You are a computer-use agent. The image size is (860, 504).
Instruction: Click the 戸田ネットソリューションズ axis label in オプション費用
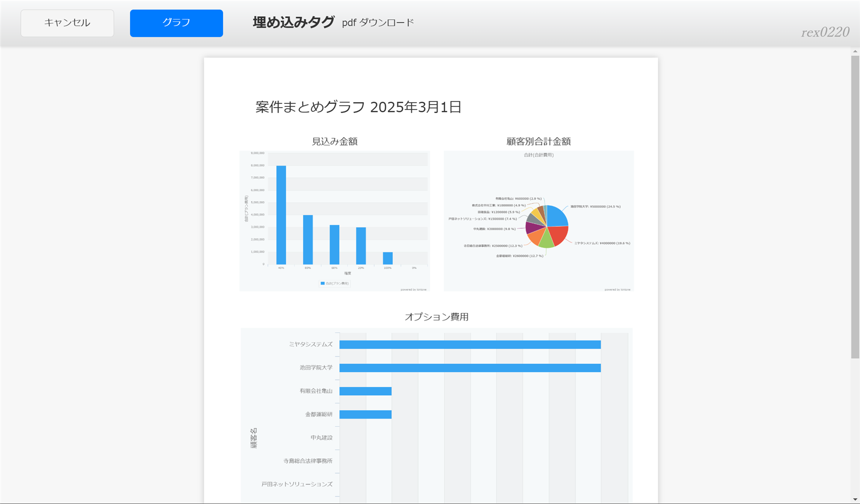pyautogui.click(x=297, y=485)
